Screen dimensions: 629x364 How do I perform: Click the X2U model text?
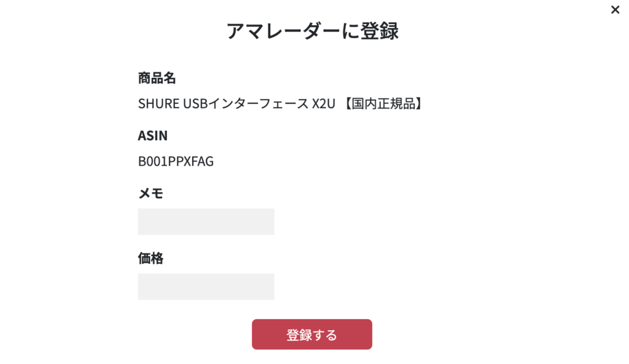pyautogui.click(x=324, y=104)
